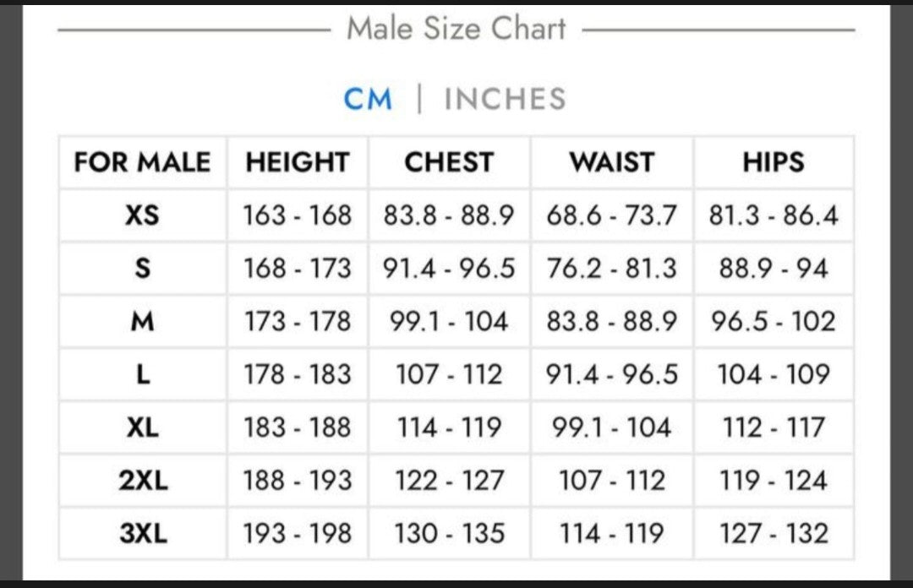Image resolution: width=913 pixels, height=588 pixels.
Task: Click the WAIST column header
Action: coord(612,162)
